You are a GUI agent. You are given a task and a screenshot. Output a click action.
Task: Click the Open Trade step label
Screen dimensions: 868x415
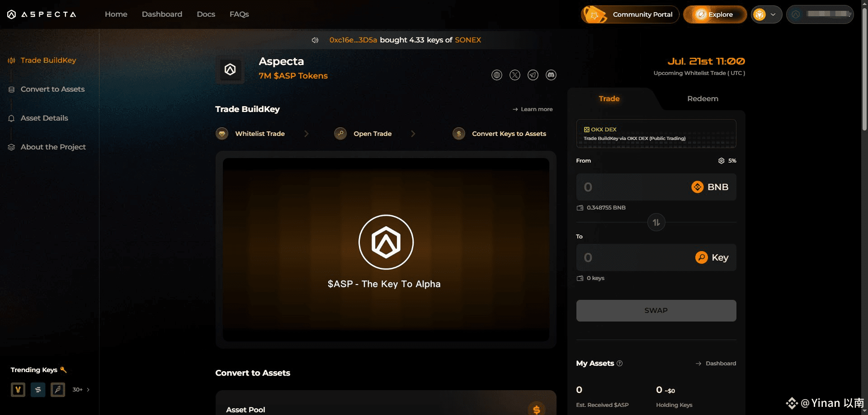click(373, 134)
